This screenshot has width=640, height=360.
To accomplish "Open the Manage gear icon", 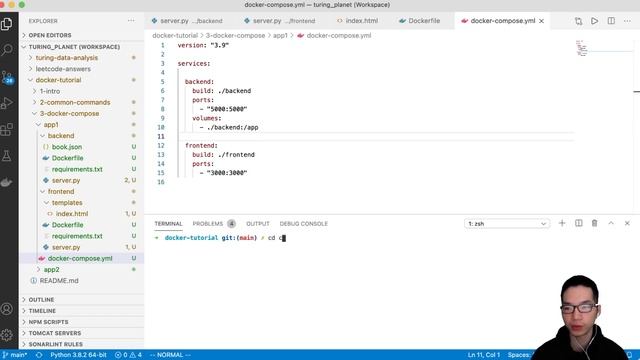I will pyautogui.click(x=7, y=335).
